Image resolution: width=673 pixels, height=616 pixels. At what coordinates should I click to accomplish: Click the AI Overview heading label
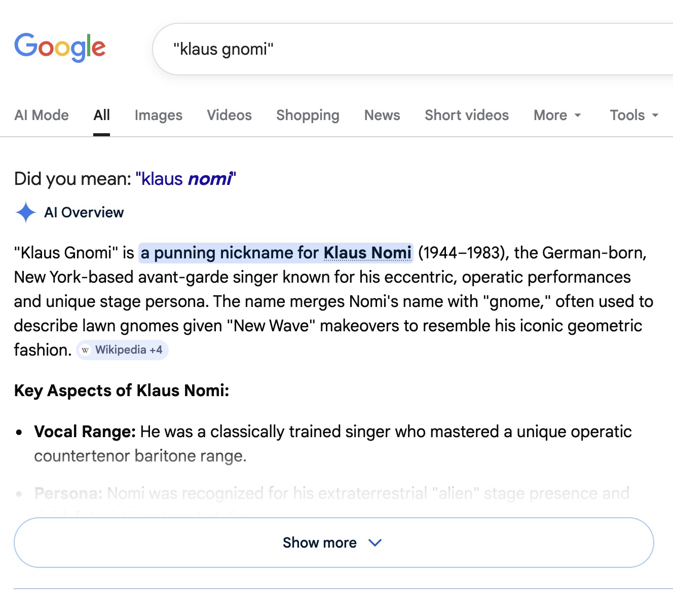click(84, 212)
